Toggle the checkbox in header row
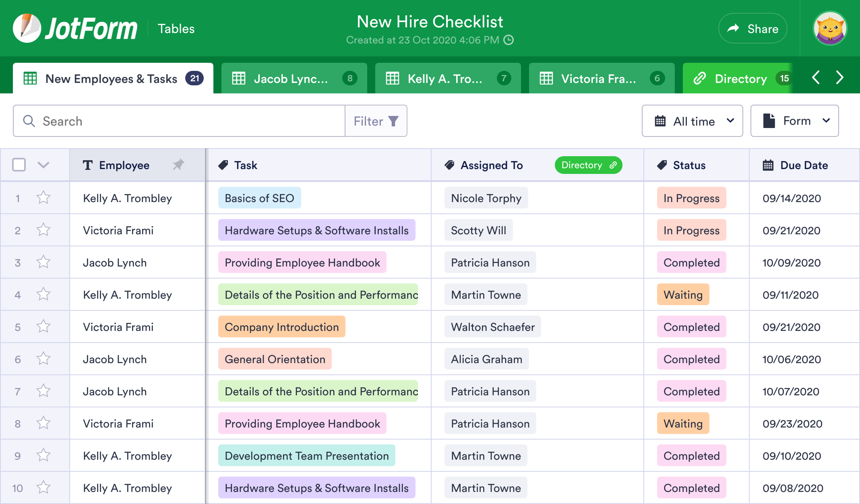Viewport: 860px width, 504px height. coord(19,165)
